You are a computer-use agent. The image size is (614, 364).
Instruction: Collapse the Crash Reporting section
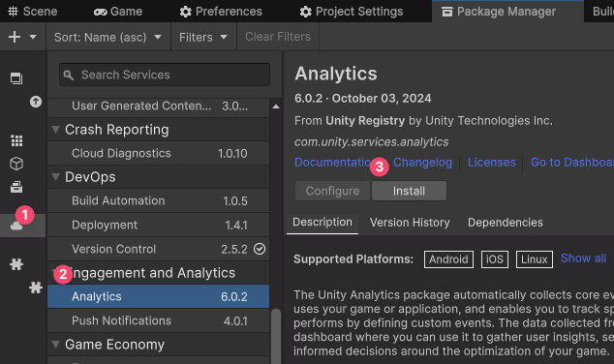pyautogui.click(x=56, y=129)
